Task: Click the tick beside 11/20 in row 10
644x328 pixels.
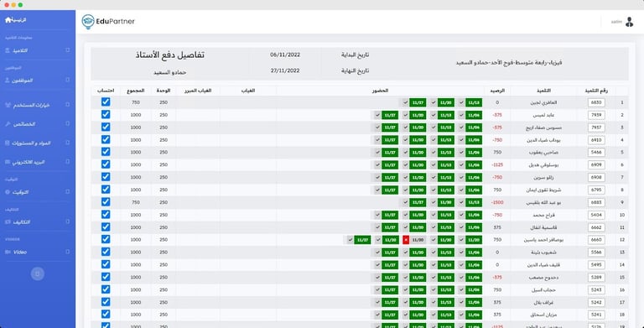Action: [x=405, y=215]
